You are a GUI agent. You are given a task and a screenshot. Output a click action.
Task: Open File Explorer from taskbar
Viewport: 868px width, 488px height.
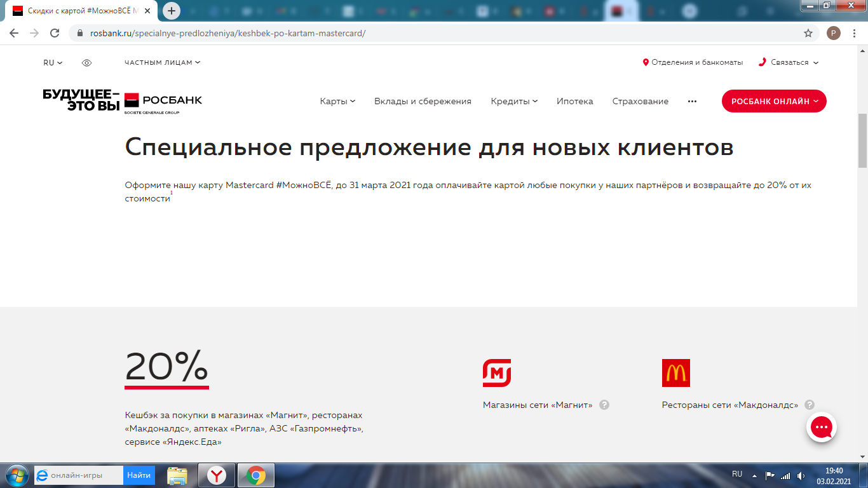tap(177, 475)
